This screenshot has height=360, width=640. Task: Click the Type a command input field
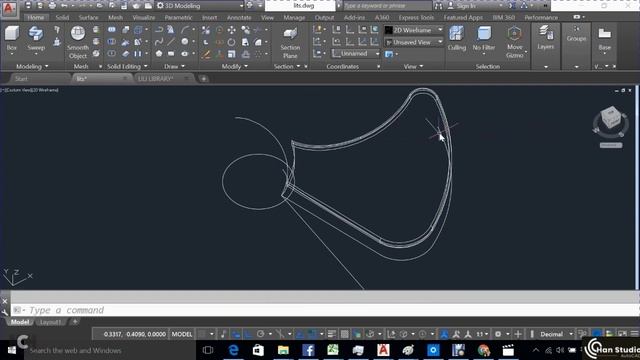325,310
